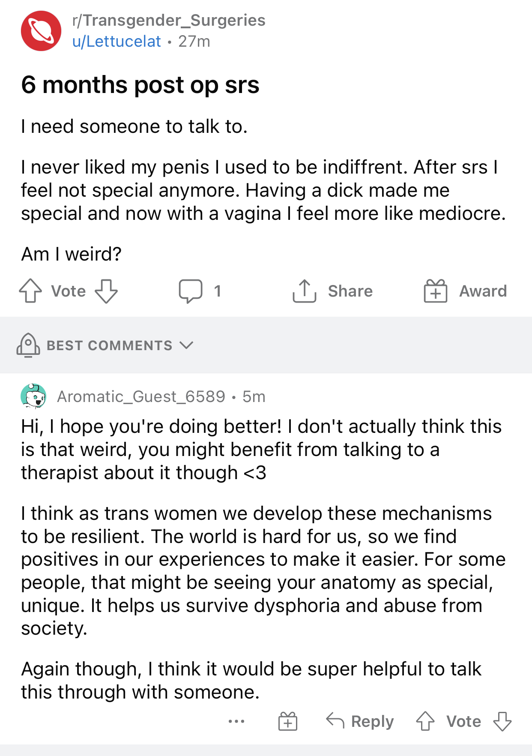Image resolution: width=532 pixels, height=756 pixels.
Task: Click the chevron next to Best Comments
Action: [186, 345]
